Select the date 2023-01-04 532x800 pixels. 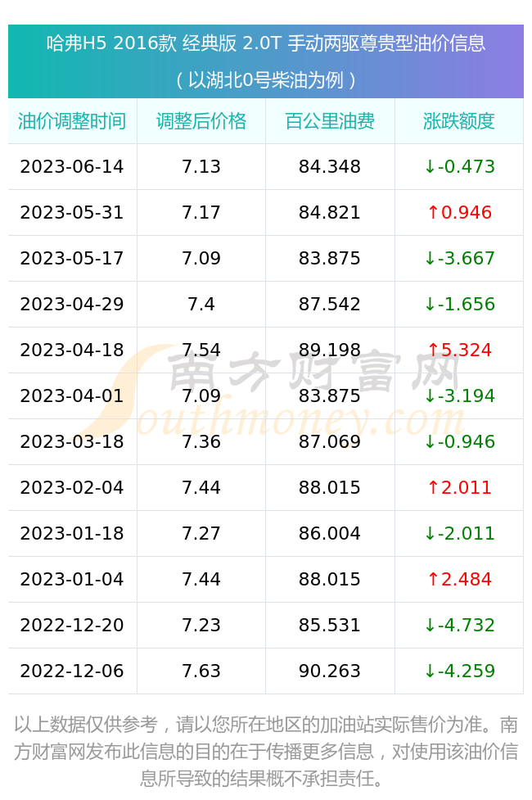(x=72, y=580)
